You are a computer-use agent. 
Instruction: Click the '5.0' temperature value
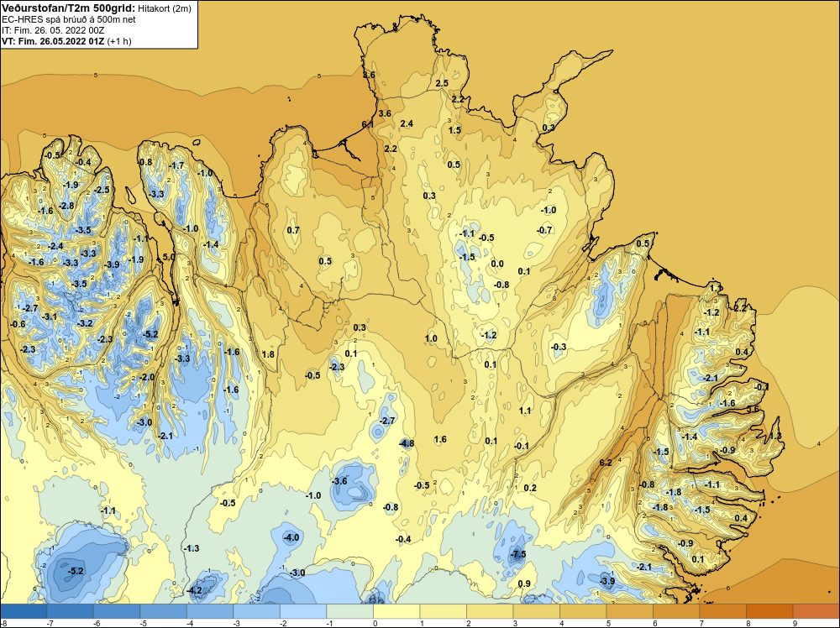[x=169, y=257]
